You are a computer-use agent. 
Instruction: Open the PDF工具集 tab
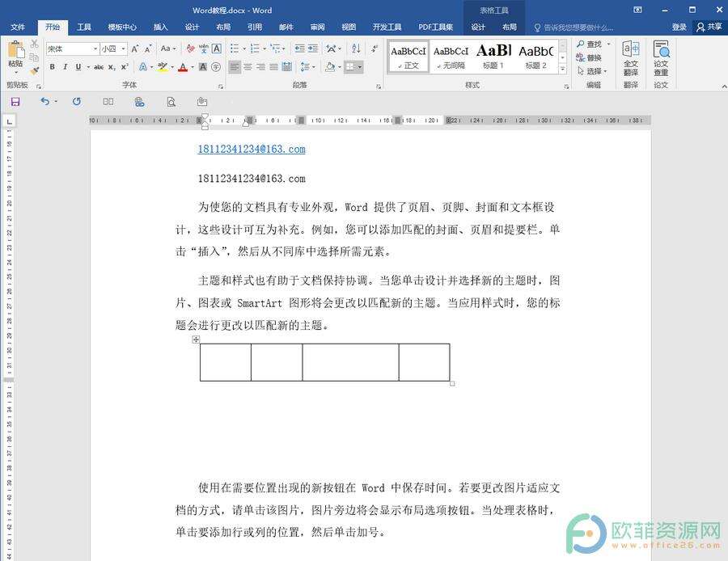coord(435,27)
